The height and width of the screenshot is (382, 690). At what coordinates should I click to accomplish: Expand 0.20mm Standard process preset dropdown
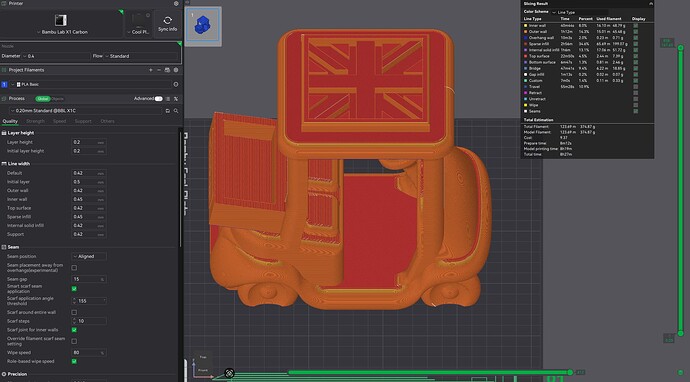point(86,111)
